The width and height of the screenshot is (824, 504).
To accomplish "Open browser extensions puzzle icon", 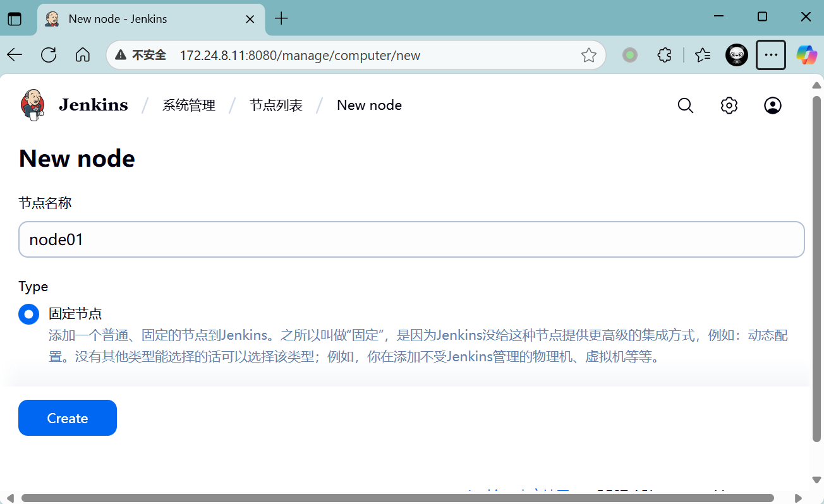I will (x=664, y=55).
